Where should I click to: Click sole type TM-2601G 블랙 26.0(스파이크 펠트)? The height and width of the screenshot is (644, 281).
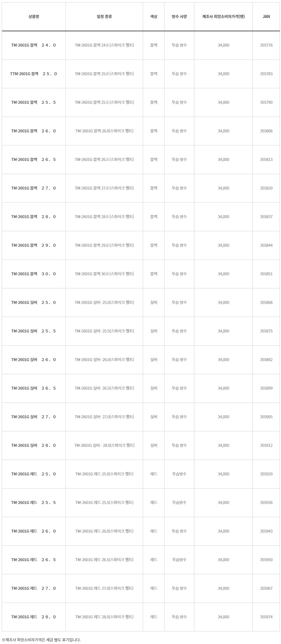pos(104,131)
